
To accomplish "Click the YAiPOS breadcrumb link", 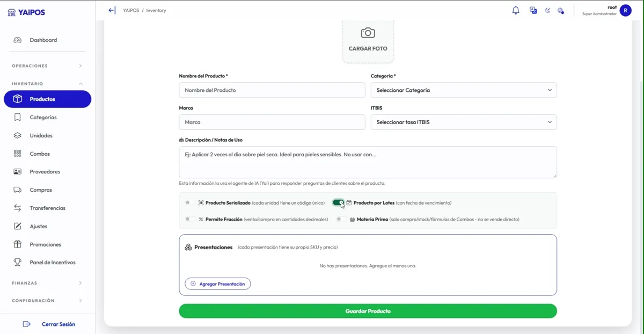I will (x=131, y=10).
